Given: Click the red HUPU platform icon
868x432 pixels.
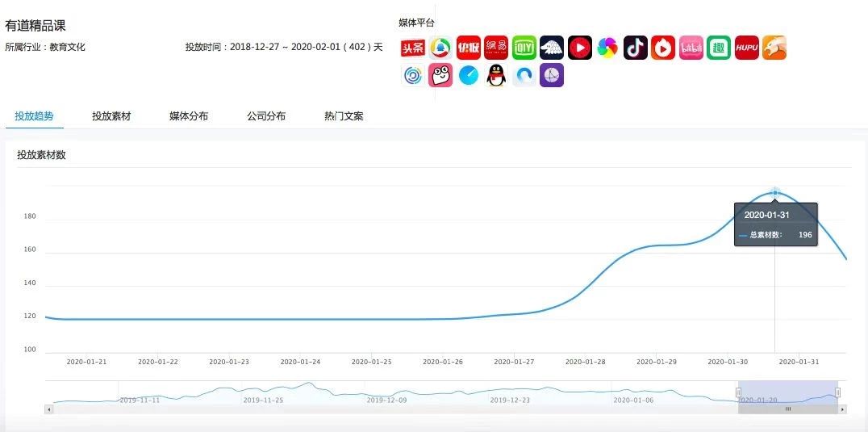Looking at the screenshot, I should tap(747, 48).
